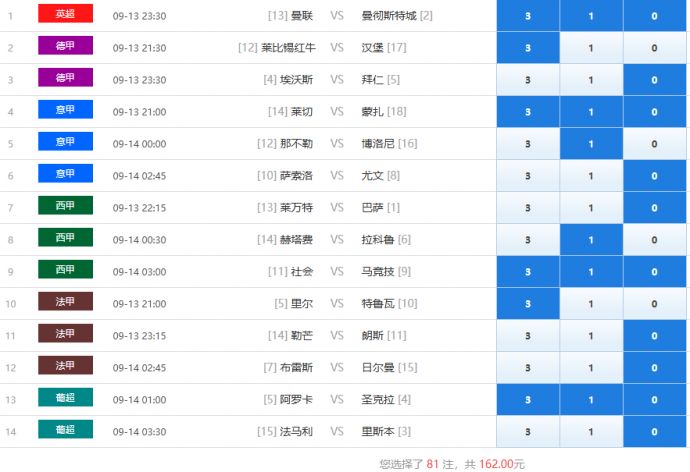Toggle the 3 option for 曼联 vs 曼彻斯特城
Viewport: 690px width, 472px height.
pos(528,16)
